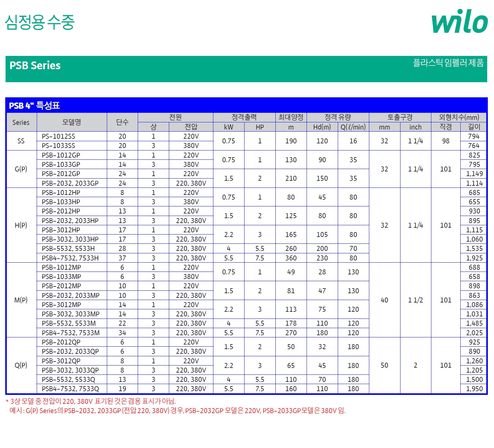The image size is (494, 448).
Task: Select model PSB4-7532, 7533Q
Action: 70,389
